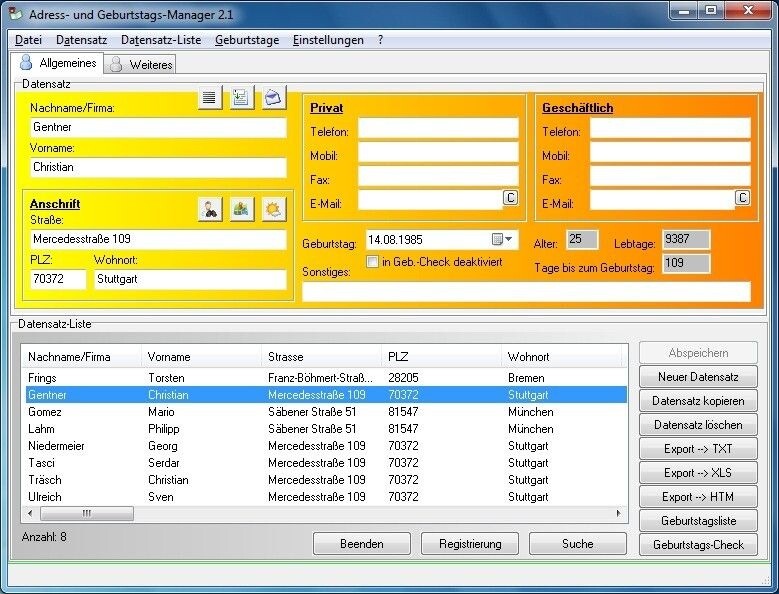Click the Vorname field containing Christian

coord(158,167)
